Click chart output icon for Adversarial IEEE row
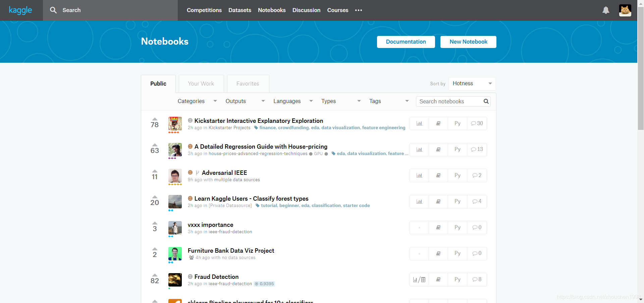 click(419, 175)
